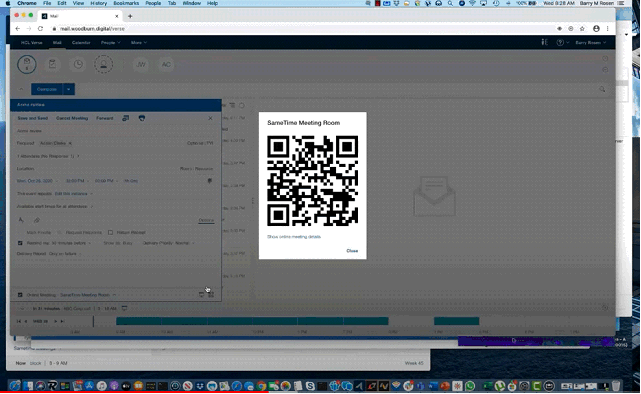The height and width of the screenshot is (394, 641).
Task: Click the join meeting screen icon in invite
Action: pos(202,295)
